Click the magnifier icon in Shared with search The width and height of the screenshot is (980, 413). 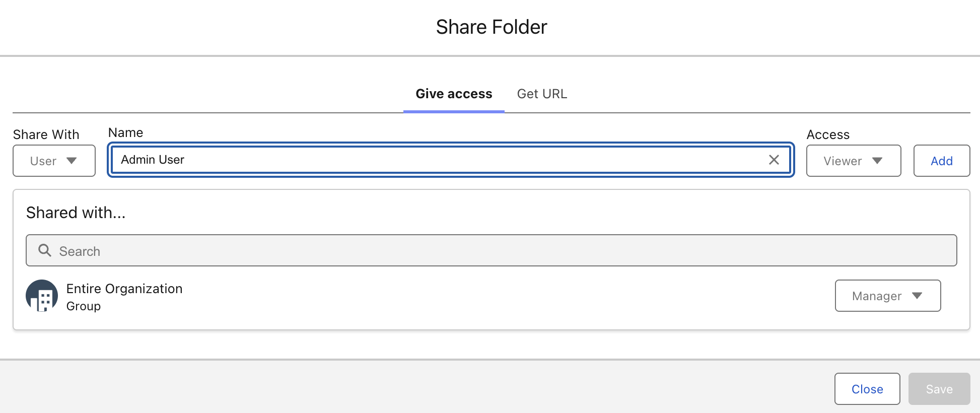[45, 250]
